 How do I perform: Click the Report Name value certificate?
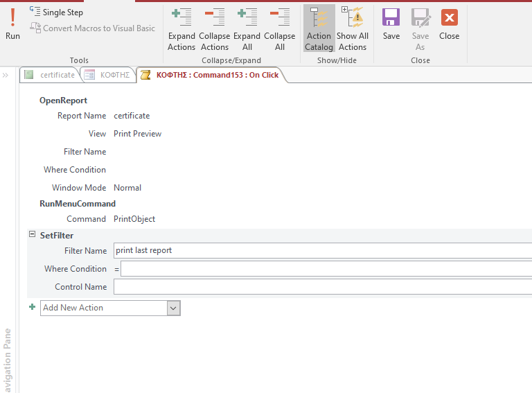pyautogui.click(x=132, y=116)
